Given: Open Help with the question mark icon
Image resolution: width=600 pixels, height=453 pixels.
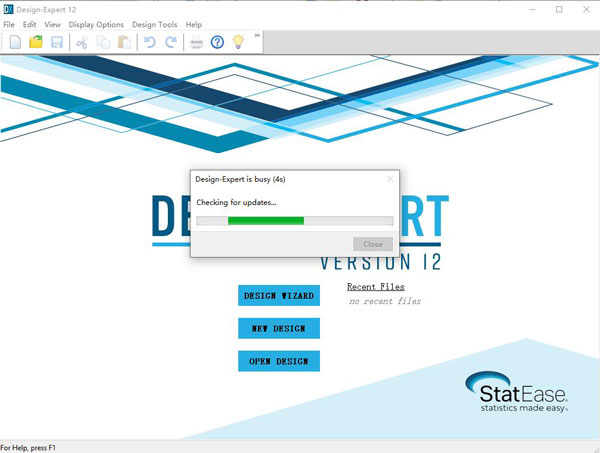Looking at the screenshot, I should pos(217,42).
